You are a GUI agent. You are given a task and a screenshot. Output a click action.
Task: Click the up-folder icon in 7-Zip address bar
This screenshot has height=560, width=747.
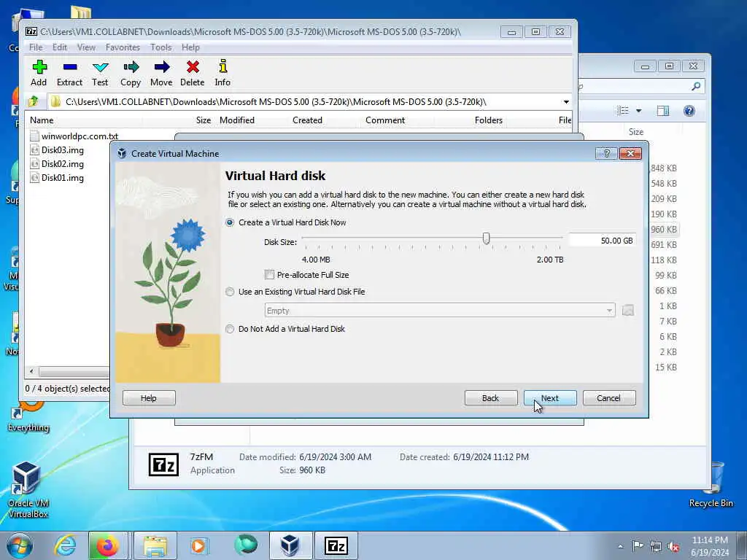[34, 101]
